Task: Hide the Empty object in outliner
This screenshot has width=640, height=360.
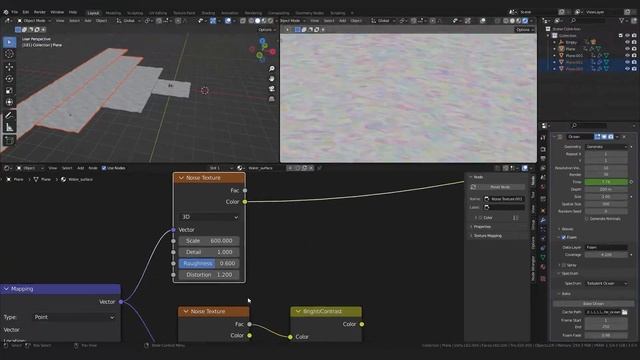Action: point(627,42)
